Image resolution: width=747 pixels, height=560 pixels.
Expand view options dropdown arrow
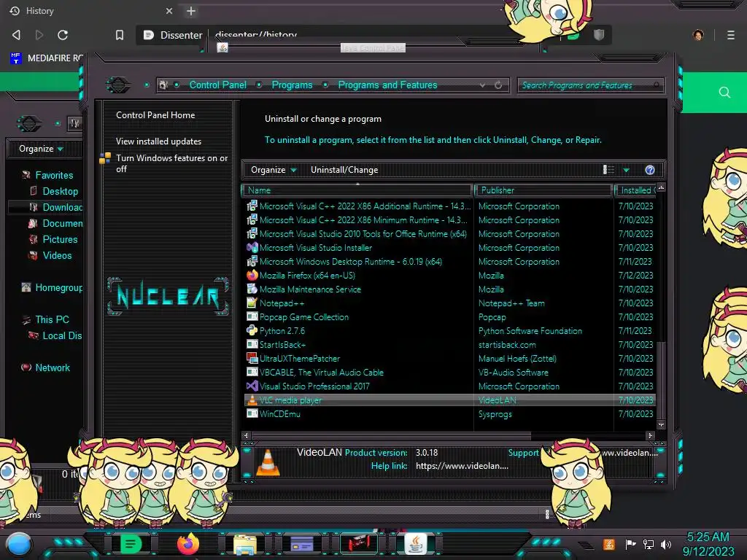[x=627, y=170]
